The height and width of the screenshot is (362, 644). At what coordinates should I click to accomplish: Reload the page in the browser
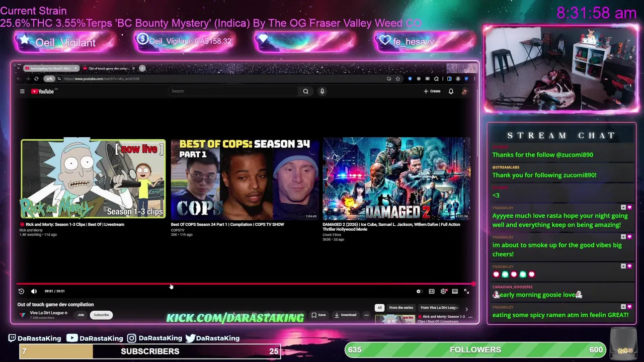(x=36, y=78)
